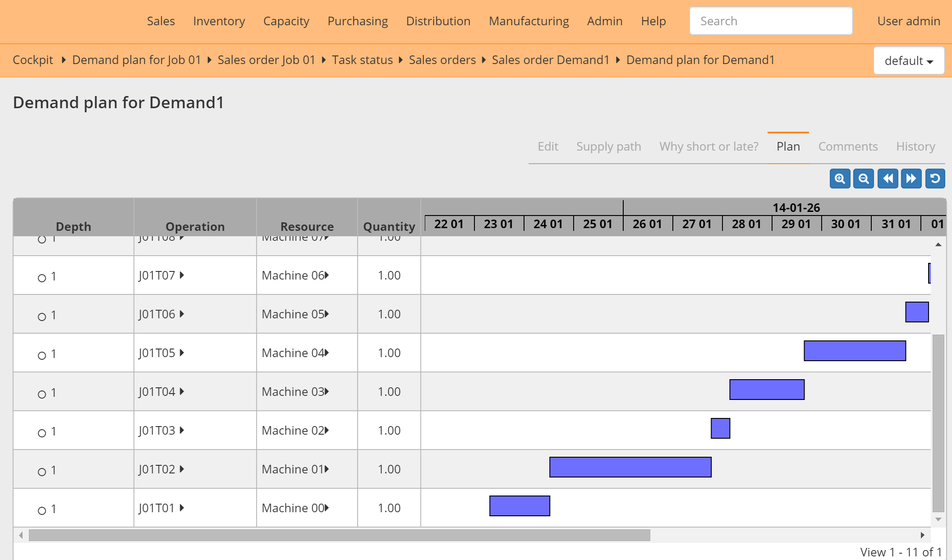The height and width of the screenshot is (560, 952).
Task: Expand the Machine 00 resource details
Action: (x=326, y=508)
